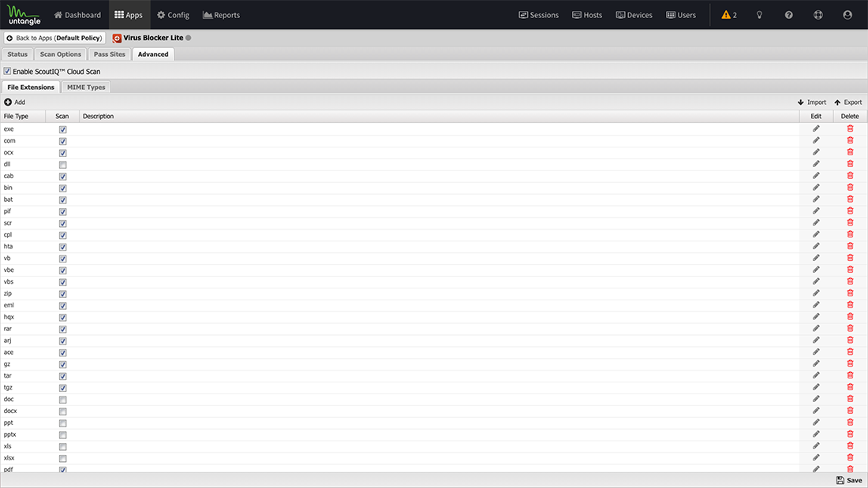Open the Config menu
This screenshot has height=488, width=868.
coord(174,15)
